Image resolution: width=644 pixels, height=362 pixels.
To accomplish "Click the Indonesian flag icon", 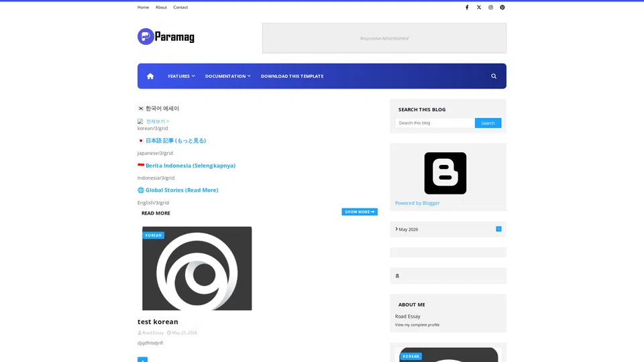I will [141, 166].
